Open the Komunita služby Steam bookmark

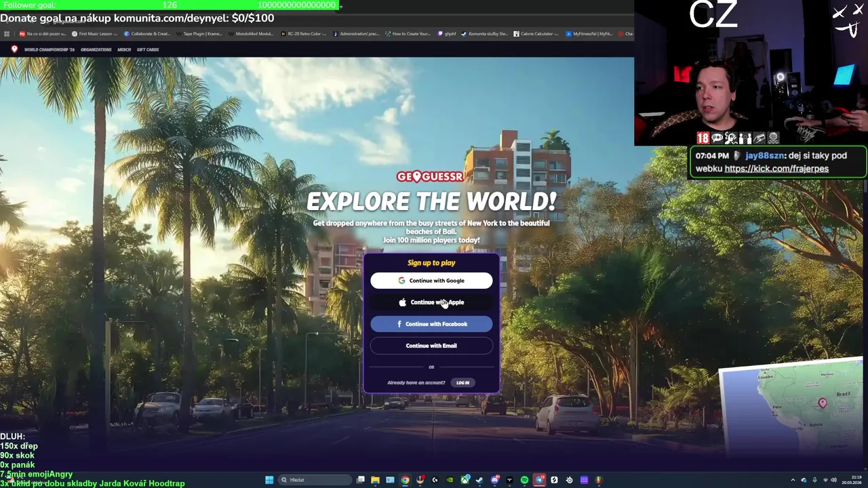tap(484, 33)
